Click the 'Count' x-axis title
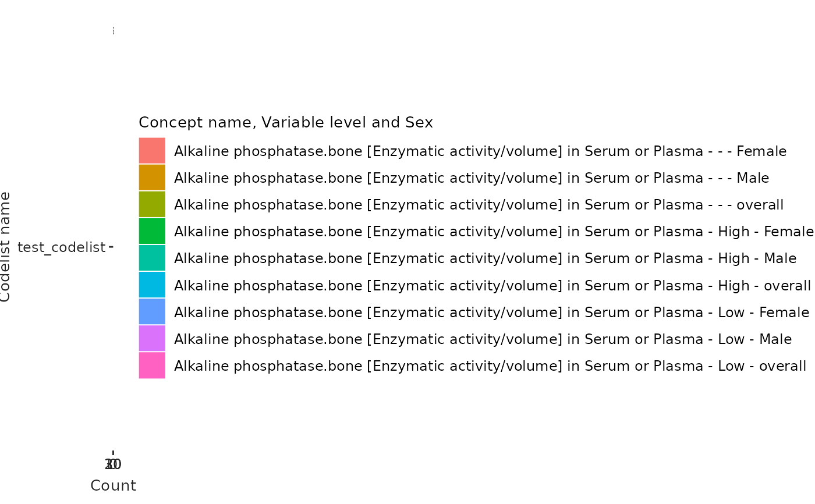Viewport: 815px width, 504px height. pyautogui.click(x=113, y=485)
